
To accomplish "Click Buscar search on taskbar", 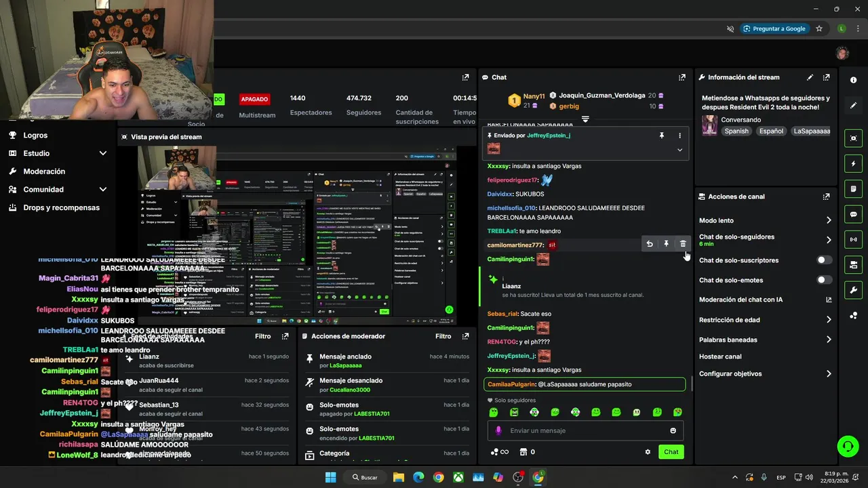I will 365,477.
